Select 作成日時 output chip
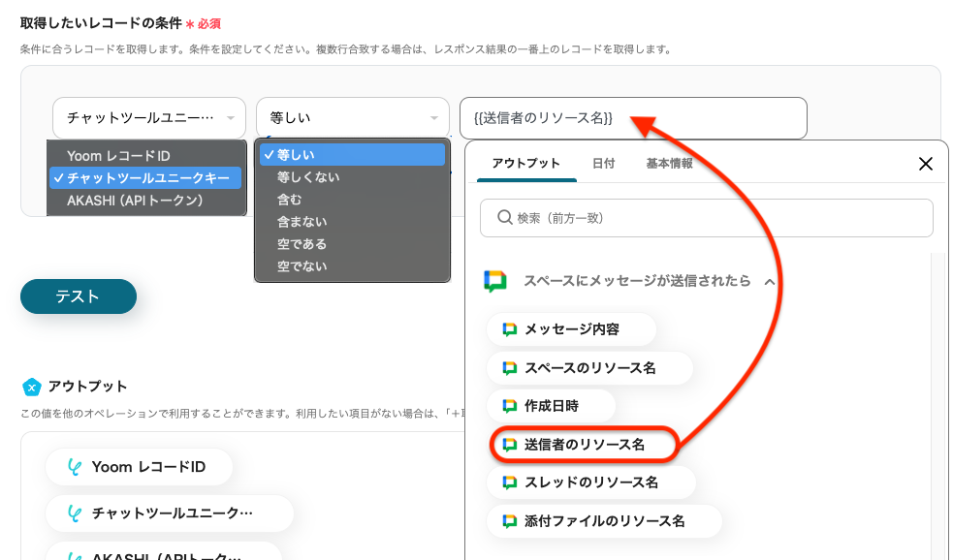 (552, 406)
